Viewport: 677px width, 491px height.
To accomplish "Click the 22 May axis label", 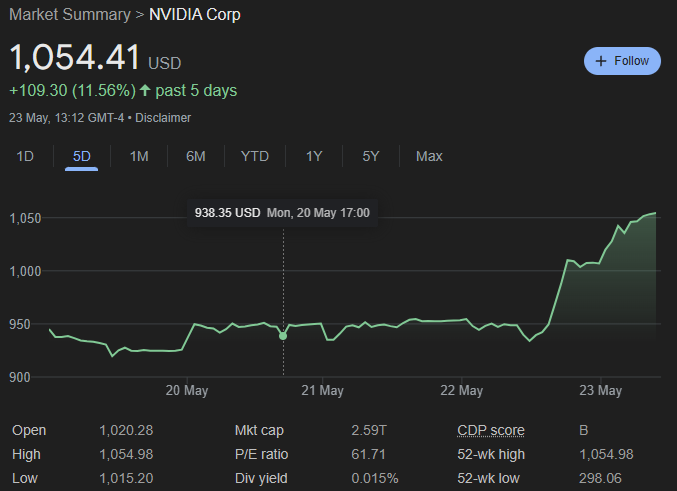I will pyautogui.click(x=462, y=390).
